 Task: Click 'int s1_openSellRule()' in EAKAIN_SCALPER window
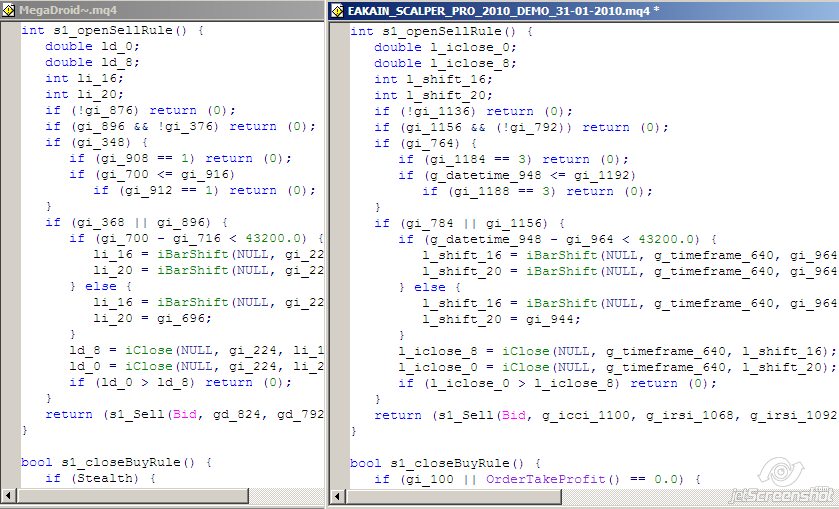[x=441, y=32]
